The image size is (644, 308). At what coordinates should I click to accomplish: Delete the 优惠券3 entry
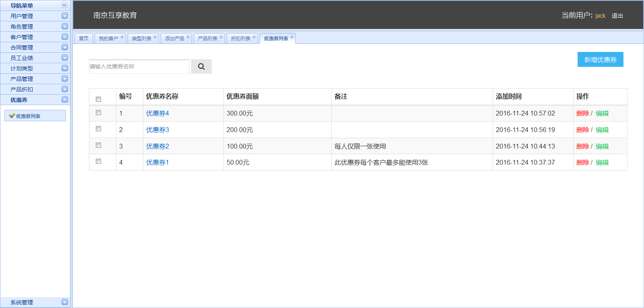tap(582, 130)
